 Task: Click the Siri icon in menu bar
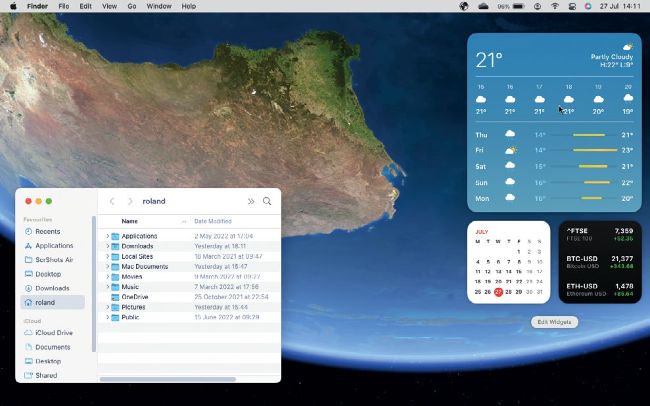[588, 6]
